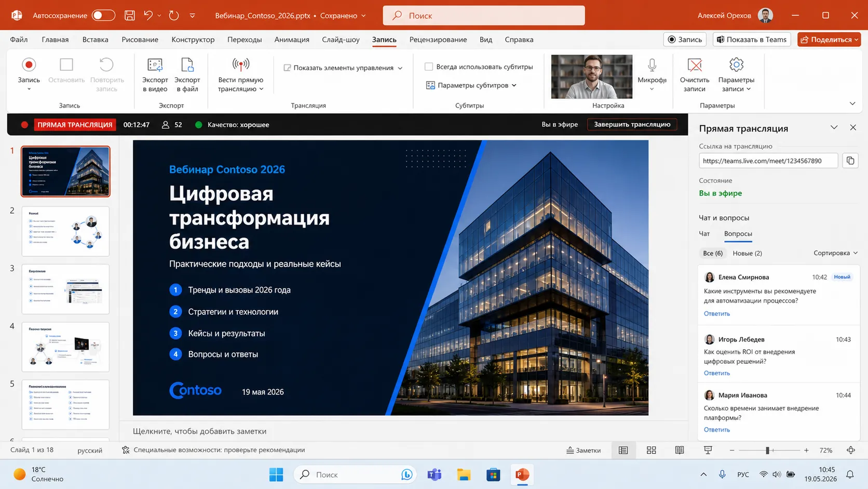Open Microsoft Store from the taskbar
The image size is (868, 489).
click(493, 474)
